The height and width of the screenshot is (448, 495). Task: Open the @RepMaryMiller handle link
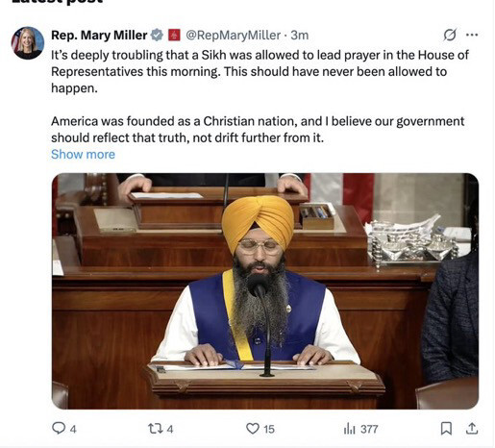[234, 35]
